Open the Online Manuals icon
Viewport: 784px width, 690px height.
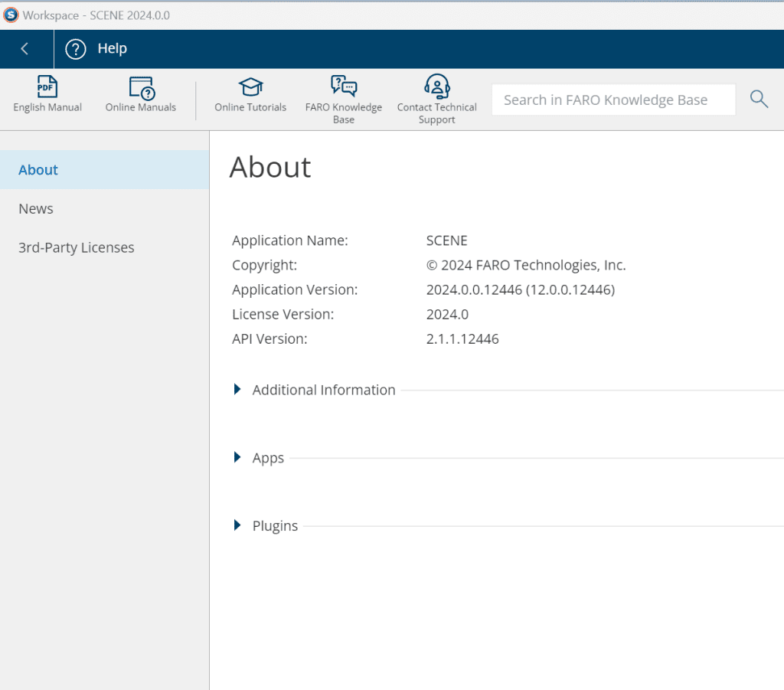click(142, 87)
